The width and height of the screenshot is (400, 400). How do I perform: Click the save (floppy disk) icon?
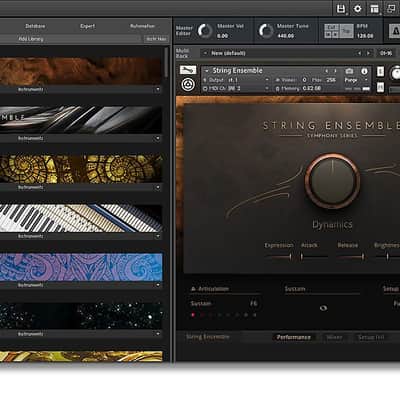(341, 9)
